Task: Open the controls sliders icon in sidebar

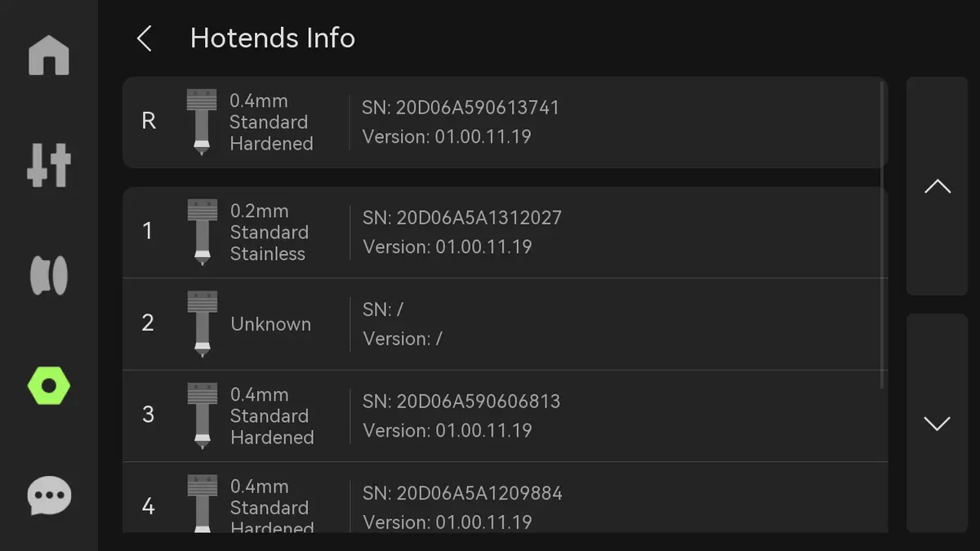Action: click(x=49, y=166)
